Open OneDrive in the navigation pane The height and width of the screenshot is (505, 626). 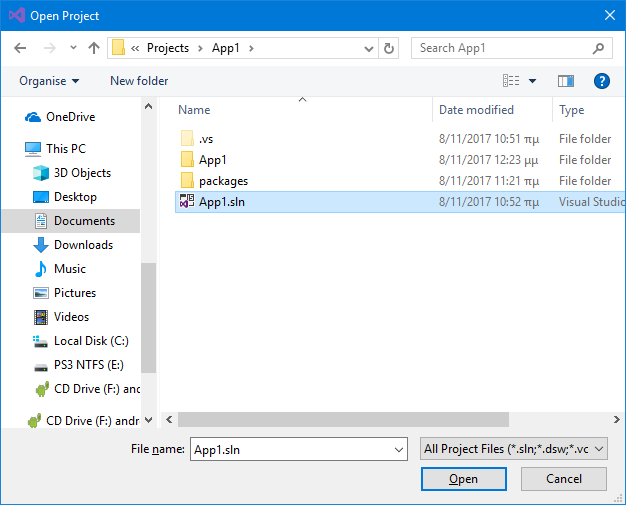(x=71, y=117)
